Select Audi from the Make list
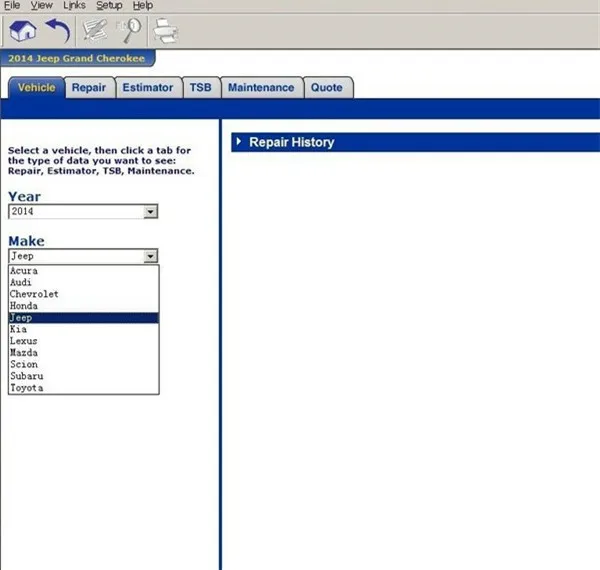The height and width of the screenshot is (570, 600). click(83, 282)
